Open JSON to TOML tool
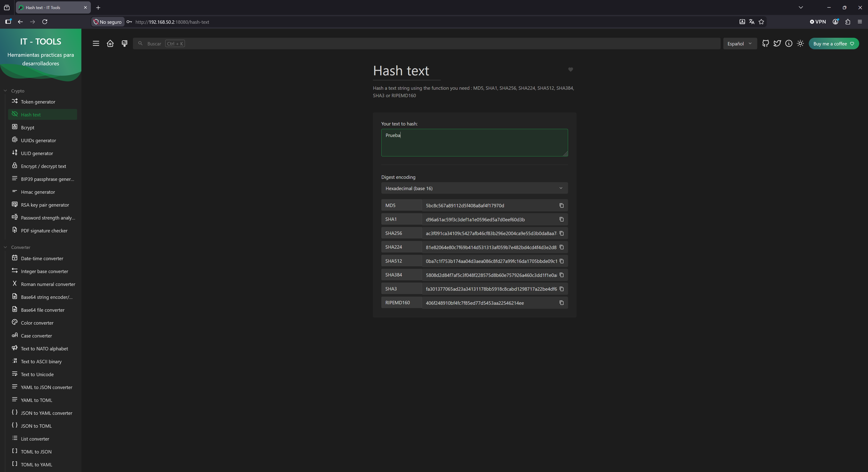The image size is (868, 472). [x=42, y=426]
